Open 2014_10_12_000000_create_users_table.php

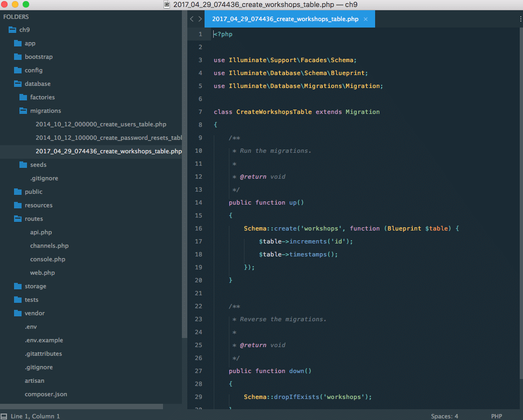click(x=101, y=124)
